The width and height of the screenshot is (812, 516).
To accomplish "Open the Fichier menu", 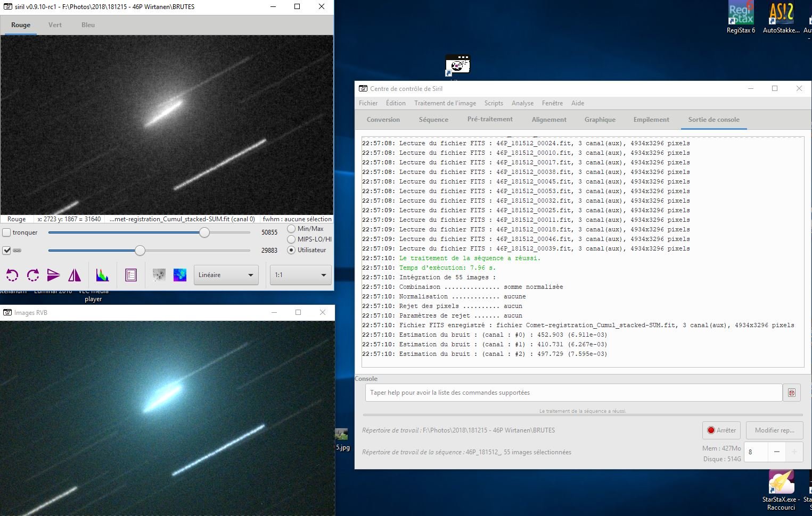I will point(368,103).
